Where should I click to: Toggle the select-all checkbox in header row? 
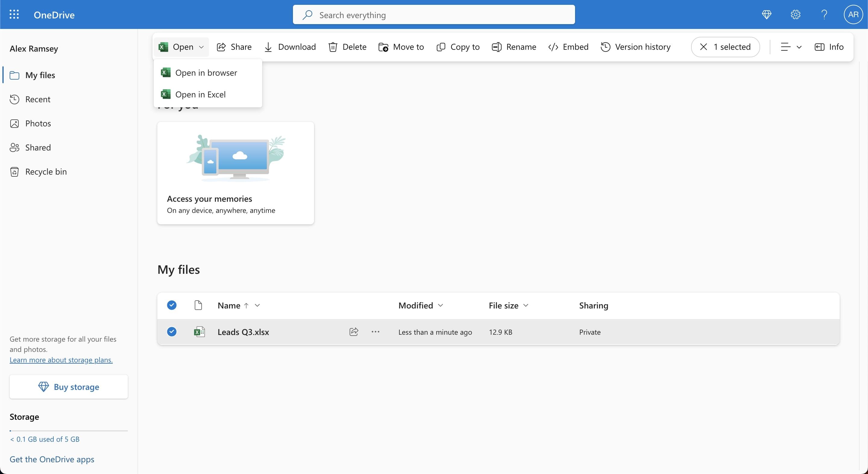click(x=172, y=305)
